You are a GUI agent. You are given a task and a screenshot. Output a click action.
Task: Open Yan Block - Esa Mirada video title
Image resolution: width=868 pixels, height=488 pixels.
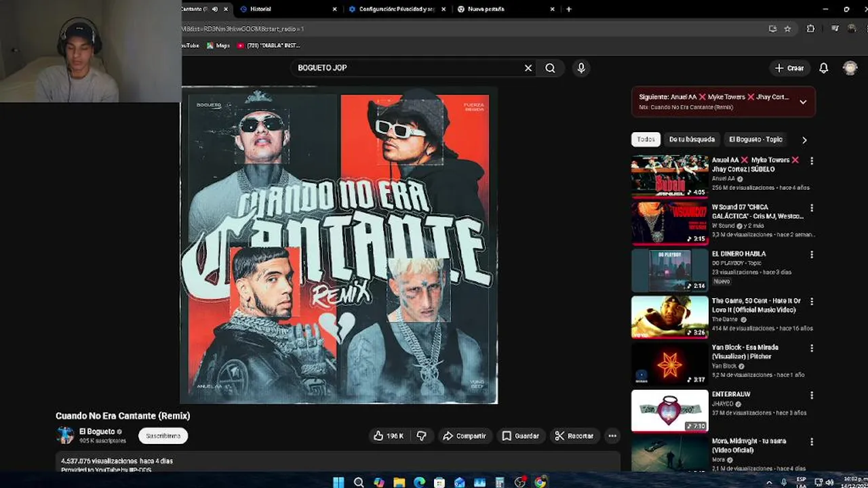click(x=745, y=352)
